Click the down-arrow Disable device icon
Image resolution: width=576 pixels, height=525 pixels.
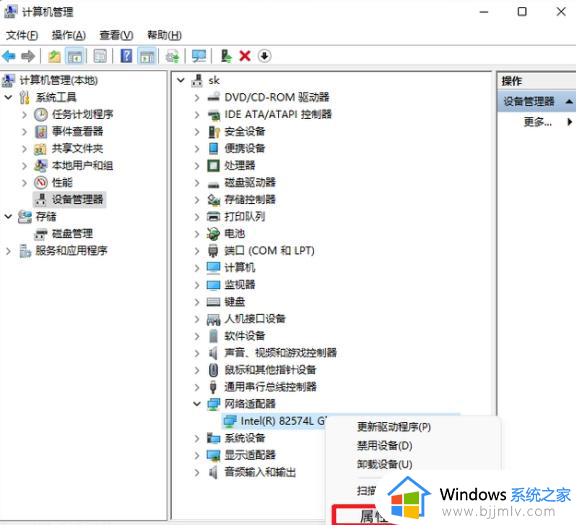tap(264, 56)
